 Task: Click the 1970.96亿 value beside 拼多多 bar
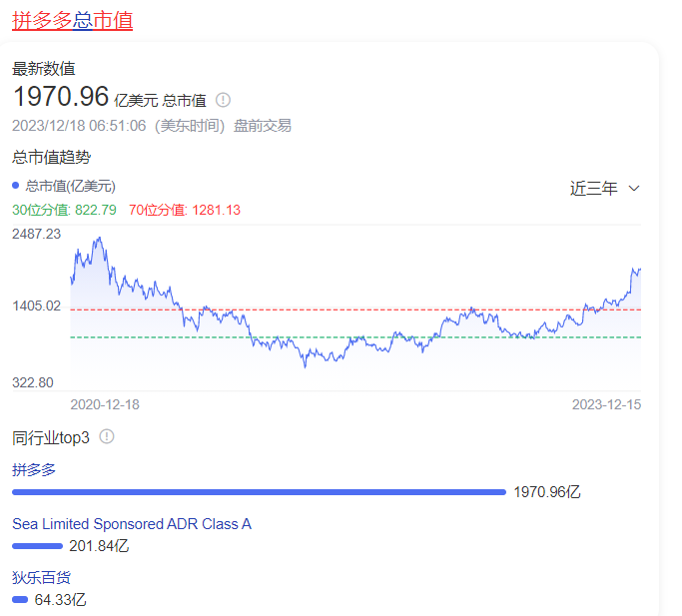coord(547,492)
